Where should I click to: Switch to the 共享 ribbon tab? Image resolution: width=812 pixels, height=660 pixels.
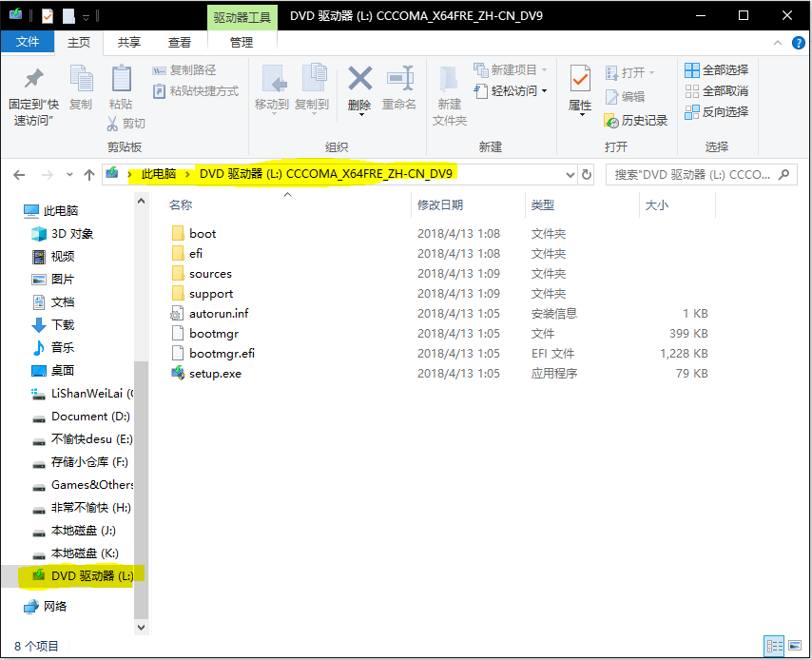click(129, 43)
